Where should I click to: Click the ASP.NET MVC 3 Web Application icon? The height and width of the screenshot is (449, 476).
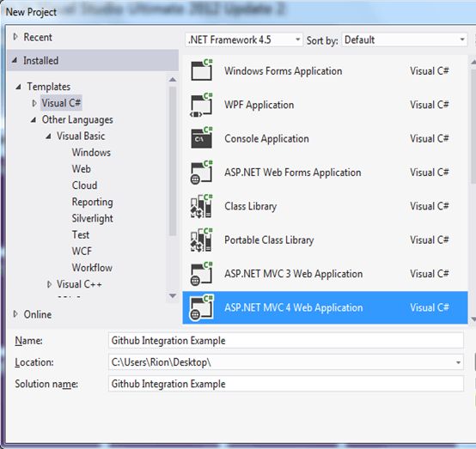click(x=202, y=274)
